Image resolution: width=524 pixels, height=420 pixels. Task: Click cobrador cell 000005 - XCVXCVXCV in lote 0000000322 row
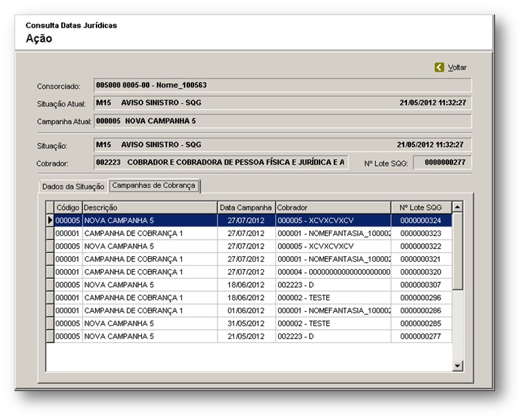pos(333,246)
